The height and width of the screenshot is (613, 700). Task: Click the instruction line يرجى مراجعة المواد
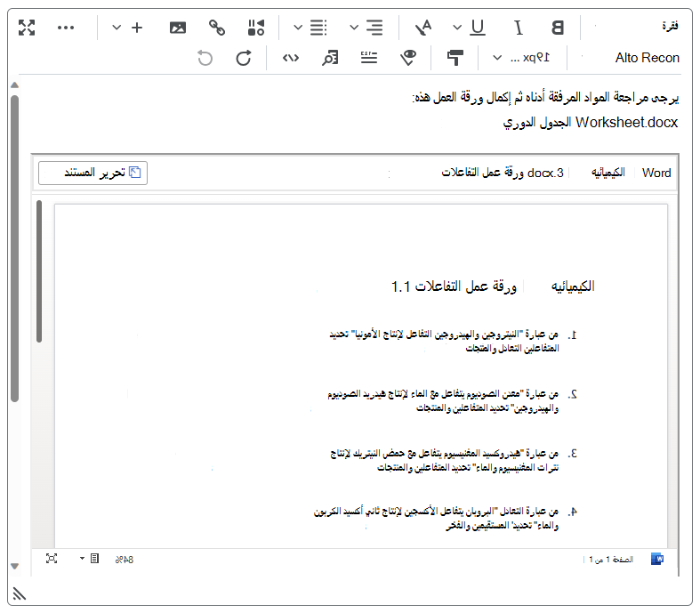pyautogui.click(x=545, y=97)
